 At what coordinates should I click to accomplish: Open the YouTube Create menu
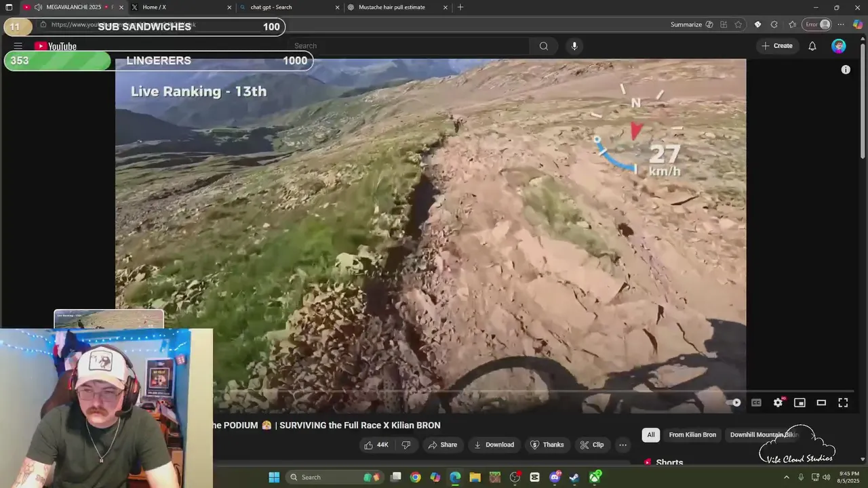click(777, 46)
